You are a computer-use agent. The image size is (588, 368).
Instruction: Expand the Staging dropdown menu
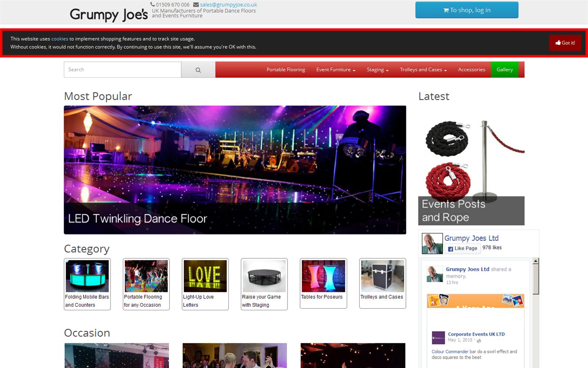pyautogui.click(x=377, y=70)
